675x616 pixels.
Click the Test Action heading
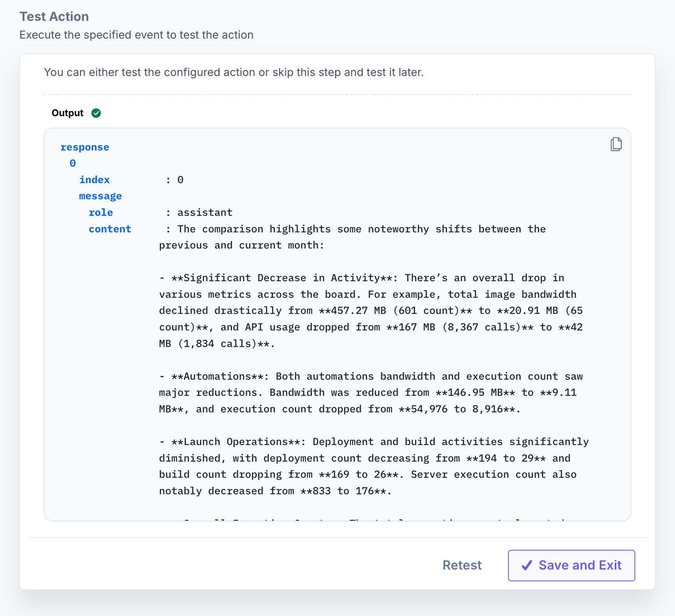(x=54, y=17)
